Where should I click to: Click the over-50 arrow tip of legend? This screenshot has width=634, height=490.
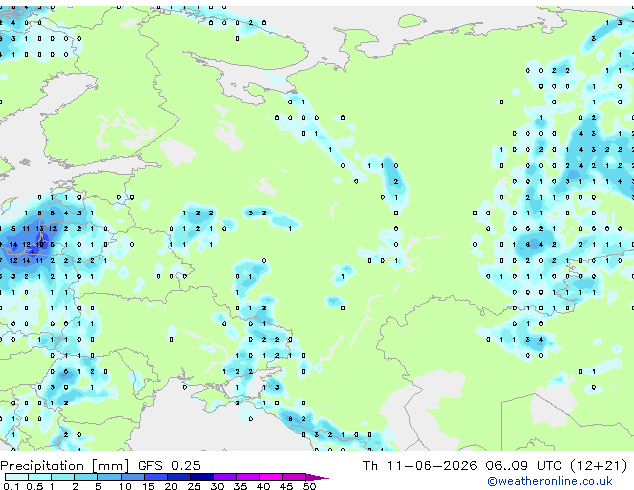click(317, 478)
